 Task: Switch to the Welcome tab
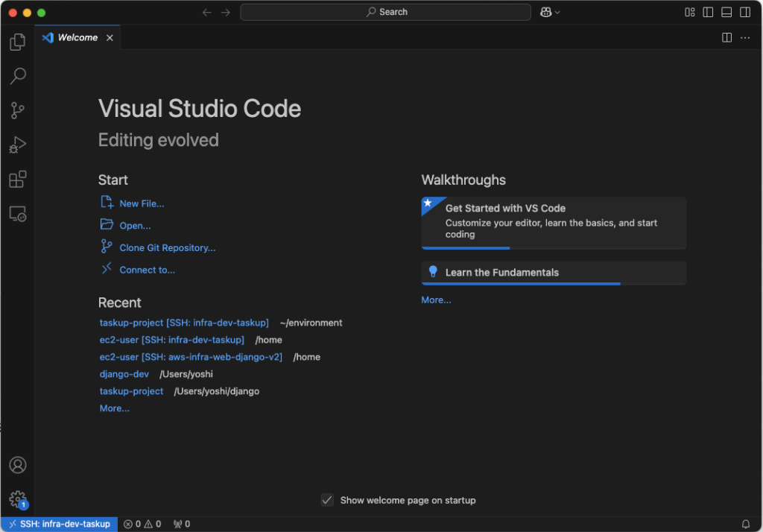click(x=77, y=37)
